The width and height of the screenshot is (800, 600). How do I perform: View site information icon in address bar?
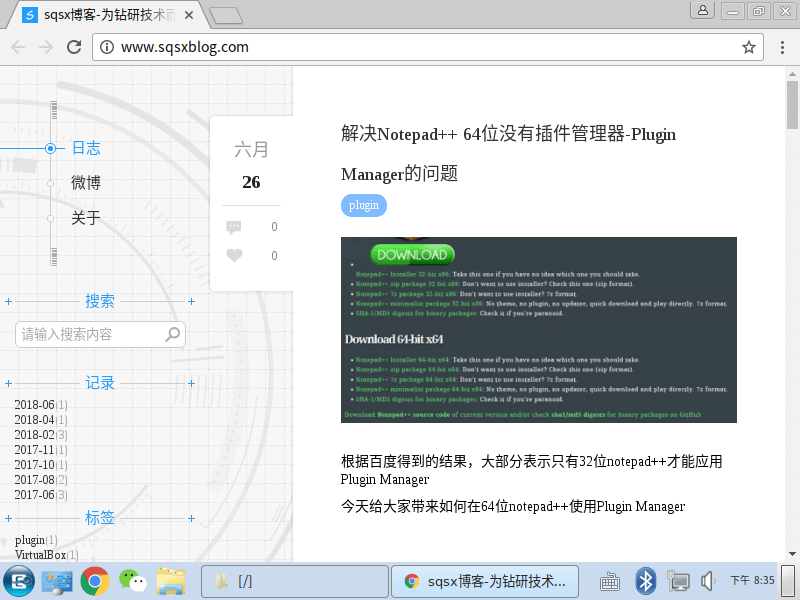coord(107,47)
